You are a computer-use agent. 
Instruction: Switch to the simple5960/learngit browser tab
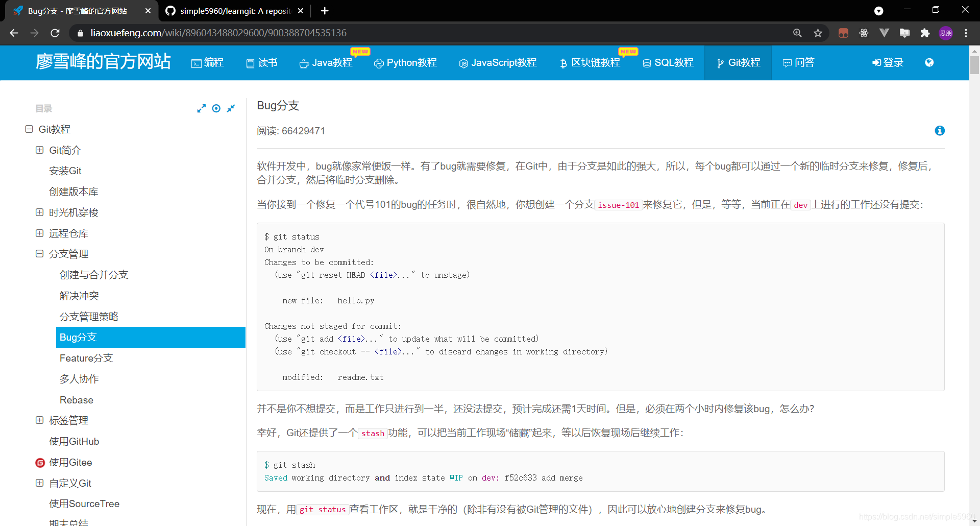pos(235,11)
